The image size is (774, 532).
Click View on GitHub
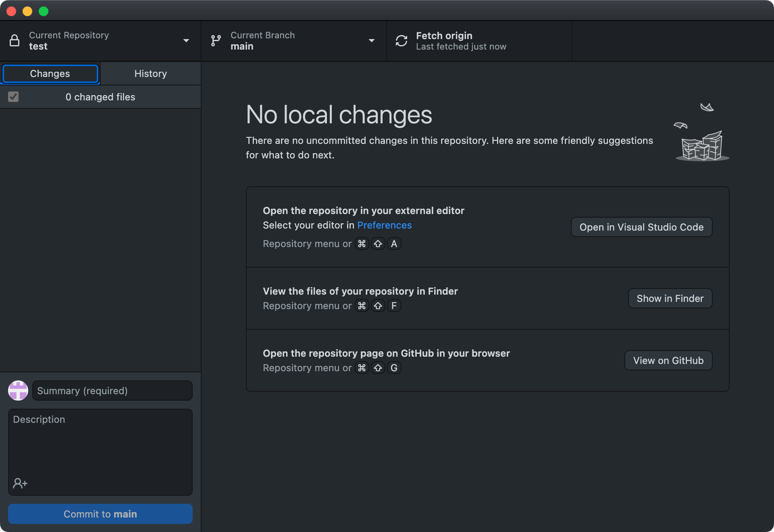tap(668, 360)
